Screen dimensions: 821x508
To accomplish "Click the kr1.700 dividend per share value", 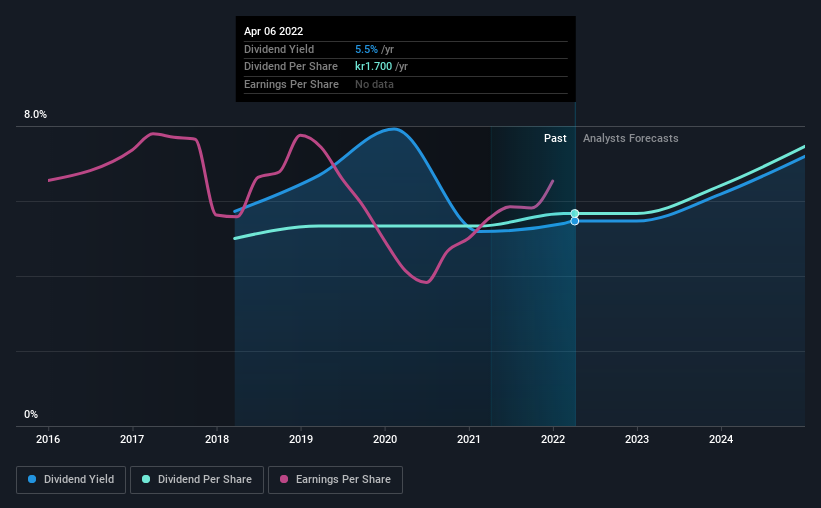I will pyautogui.click(x=373, y=67).
